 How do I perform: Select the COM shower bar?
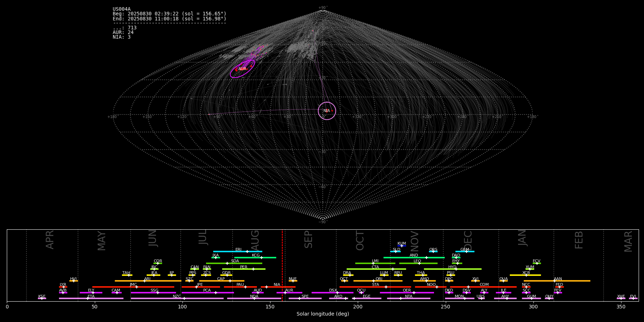[483, 287]
